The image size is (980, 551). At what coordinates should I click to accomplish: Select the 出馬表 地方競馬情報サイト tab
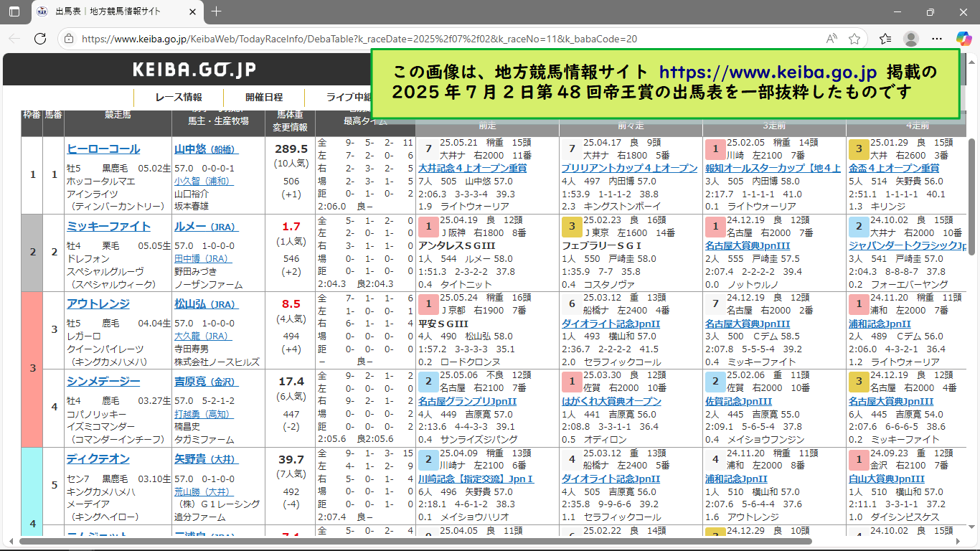point(117,12)
